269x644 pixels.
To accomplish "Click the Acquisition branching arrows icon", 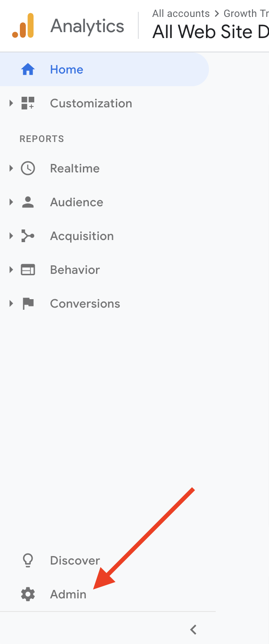I will tap(28, 236).
